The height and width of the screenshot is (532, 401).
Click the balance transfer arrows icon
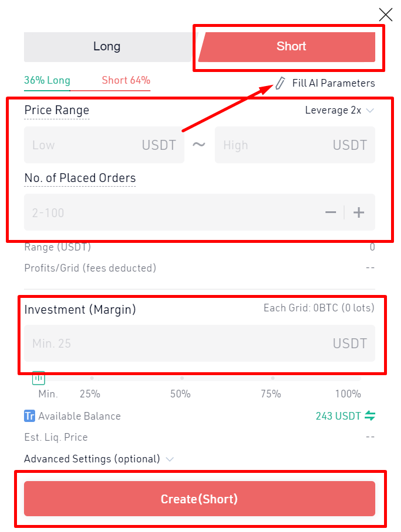tap(370, 416)
